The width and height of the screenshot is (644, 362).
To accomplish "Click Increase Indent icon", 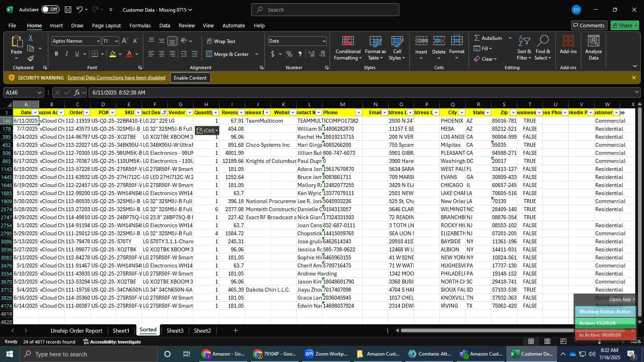I will click(x=194, y=54).
